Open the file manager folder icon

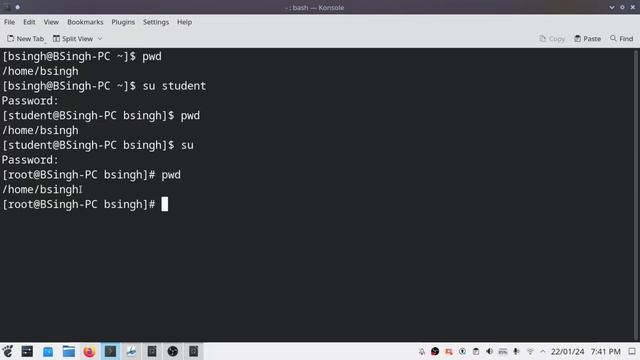click(69, 351)
